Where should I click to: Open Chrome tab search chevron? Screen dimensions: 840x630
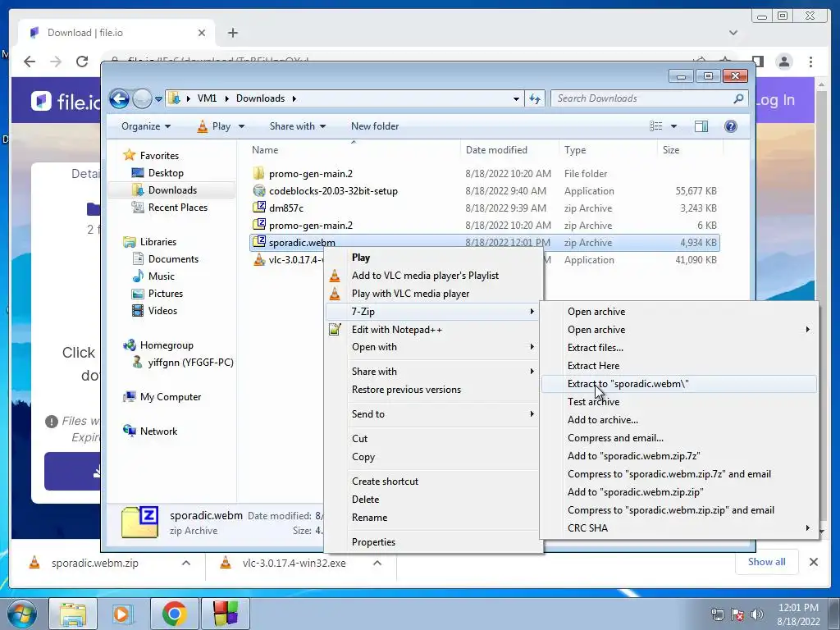pos(733,33)
